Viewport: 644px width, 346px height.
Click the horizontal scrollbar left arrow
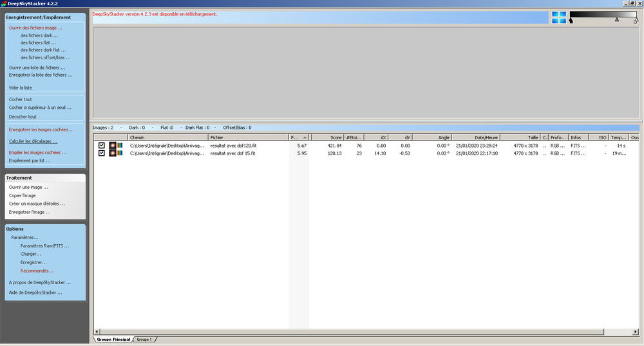pyautogui.click(x=97, y=332)
